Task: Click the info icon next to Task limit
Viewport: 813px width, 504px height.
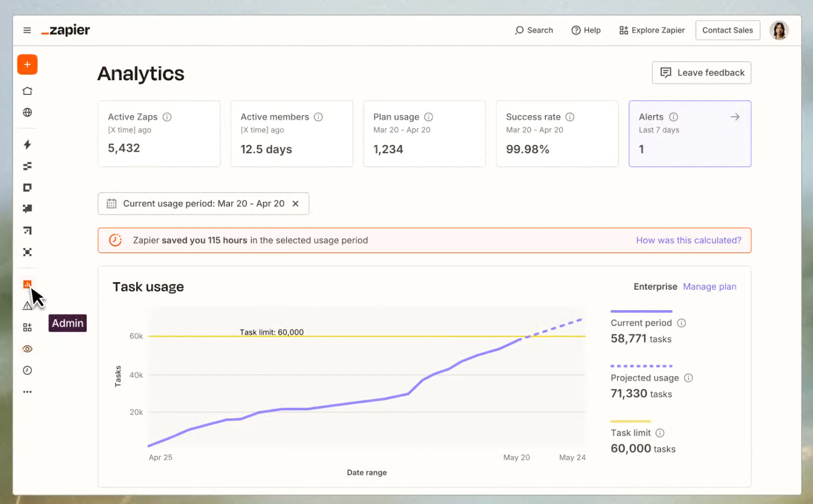Action: point(660,433)
